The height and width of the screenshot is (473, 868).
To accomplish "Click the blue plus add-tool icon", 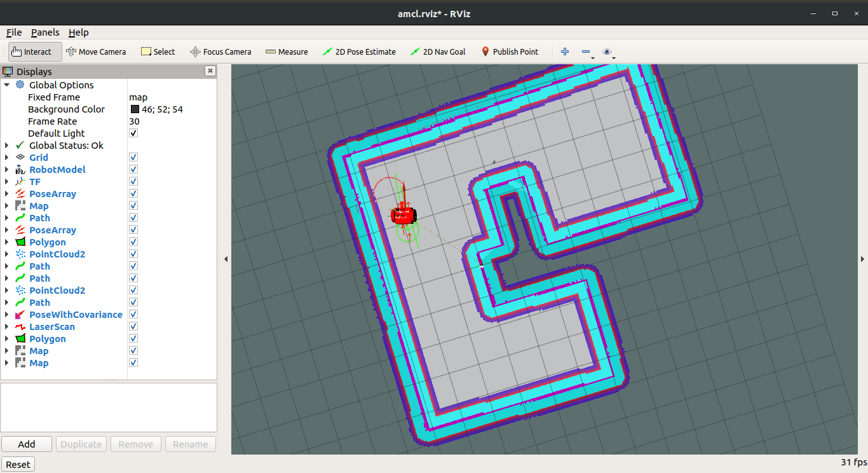I will coord(565,51).
